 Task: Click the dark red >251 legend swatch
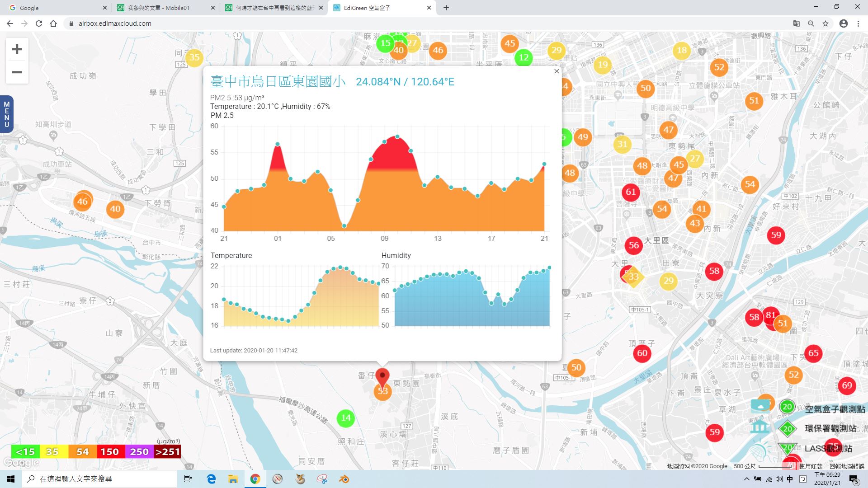[167, 451]
